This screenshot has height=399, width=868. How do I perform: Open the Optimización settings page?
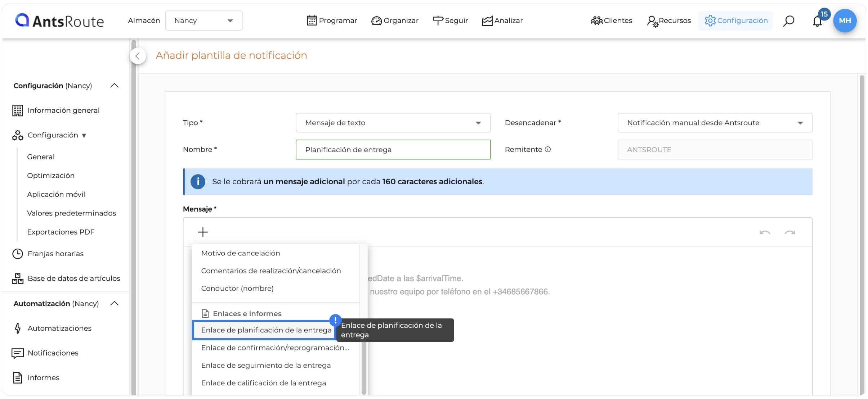[51, 175]
